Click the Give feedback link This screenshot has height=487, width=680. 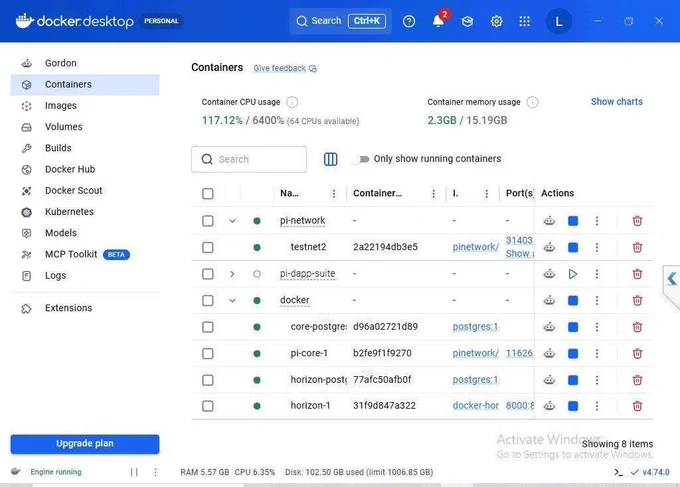285,69
